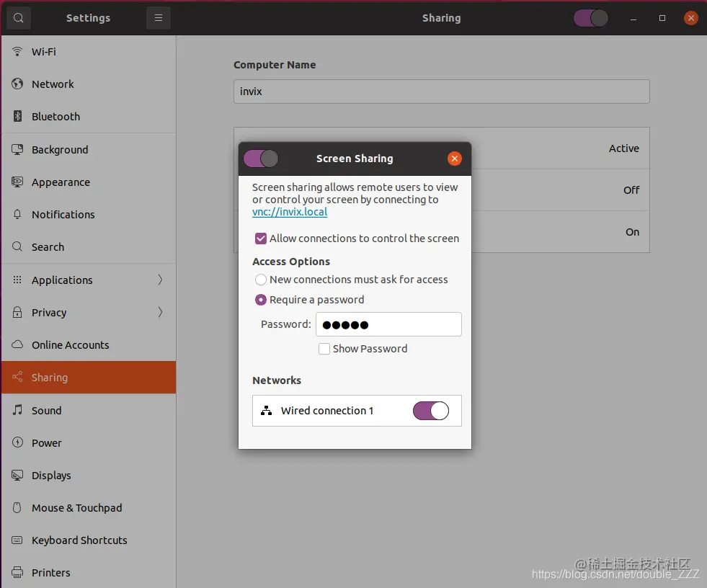Click the Wi-Fi icon in sidebar
707x588 pixels.
pyautogui.click(x=17, y=51)
